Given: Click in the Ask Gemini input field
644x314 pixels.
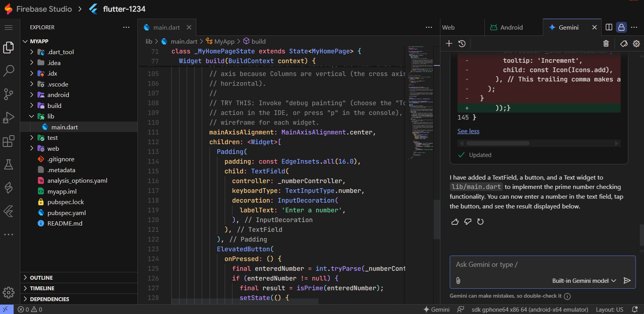Looking at the screenshot, I should click(542, 265).
